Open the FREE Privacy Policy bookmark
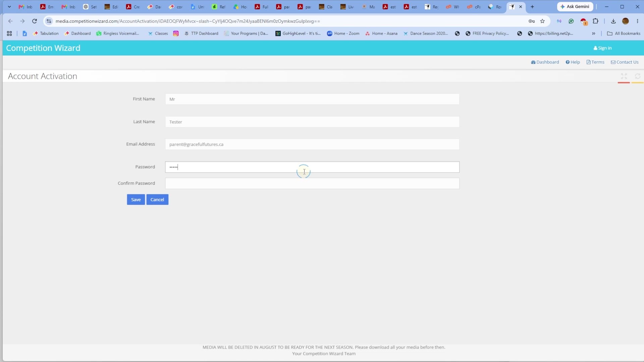The width and height of the screenshot is (644, 362). 487,34
